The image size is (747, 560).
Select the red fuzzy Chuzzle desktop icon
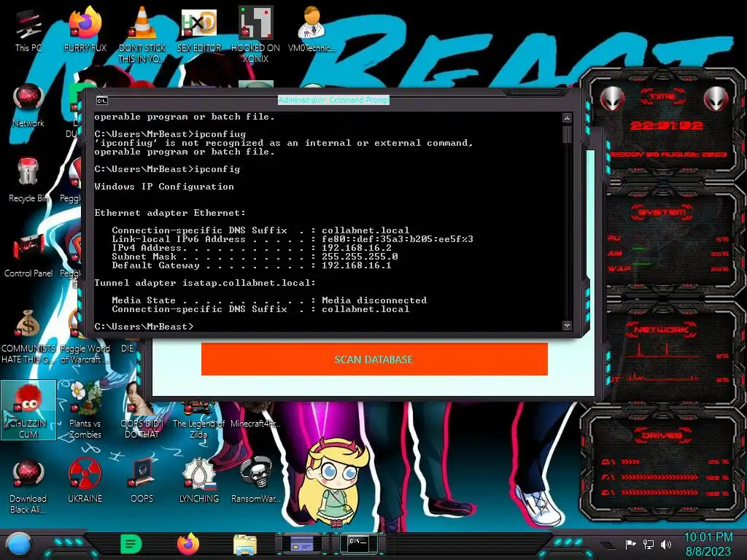pyautogui.click(x=28, y=411)
